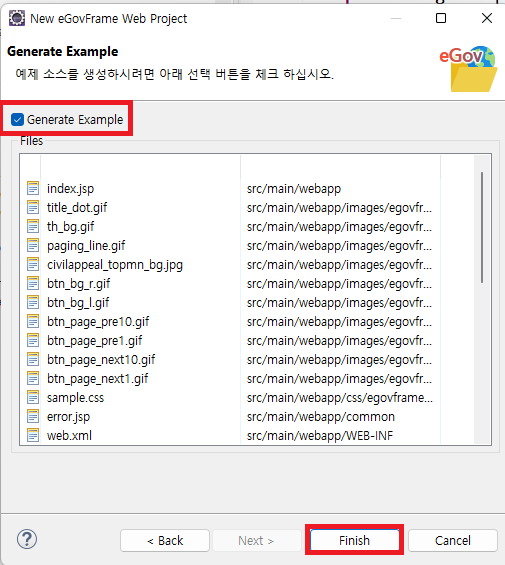Select the civilappeal_topmn_bg.jpg file name
The image size is (505, 565).
tap(115, 265)
